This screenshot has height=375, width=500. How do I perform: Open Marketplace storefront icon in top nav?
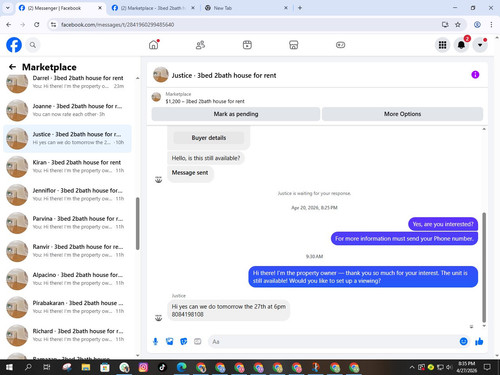pos(294,45)
